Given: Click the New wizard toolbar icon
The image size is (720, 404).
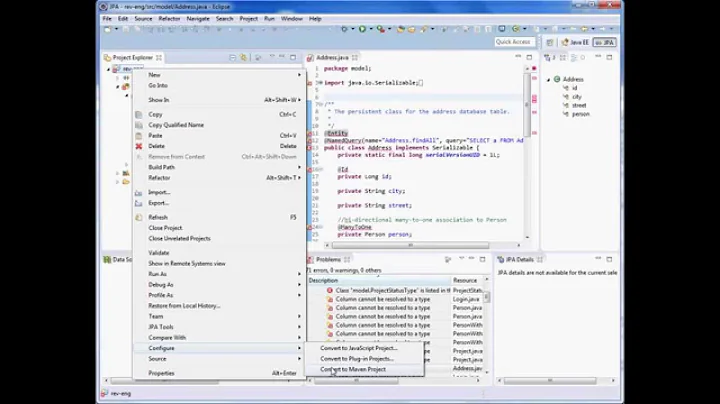Looking at the screenshot, I should [x=107, y=29].
